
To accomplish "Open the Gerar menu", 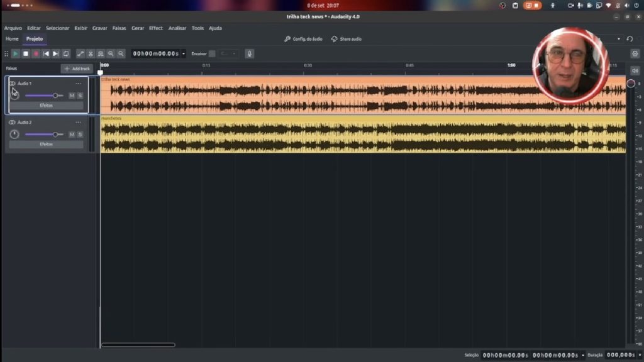I will [138, 28].
